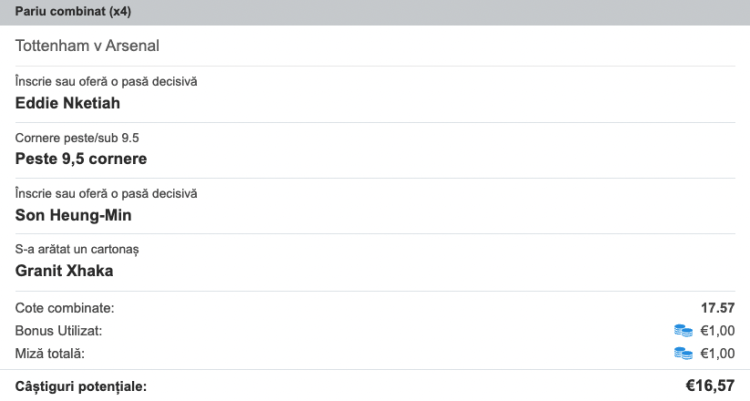Image resolution: width=750 pixels, height=401 pixels.
Task: Click the combined odds value 17.57
Action: pos(718,308)
